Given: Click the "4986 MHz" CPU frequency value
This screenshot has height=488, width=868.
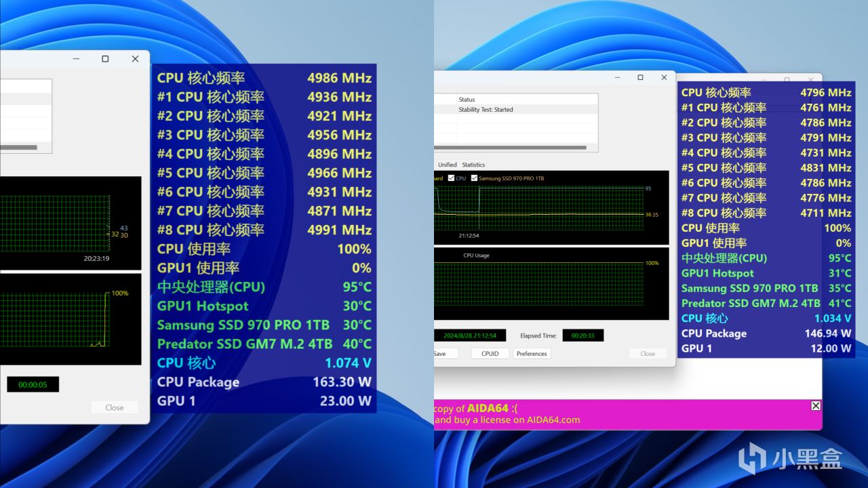Looking at the screenshot, I should click(x=339, y=78).
